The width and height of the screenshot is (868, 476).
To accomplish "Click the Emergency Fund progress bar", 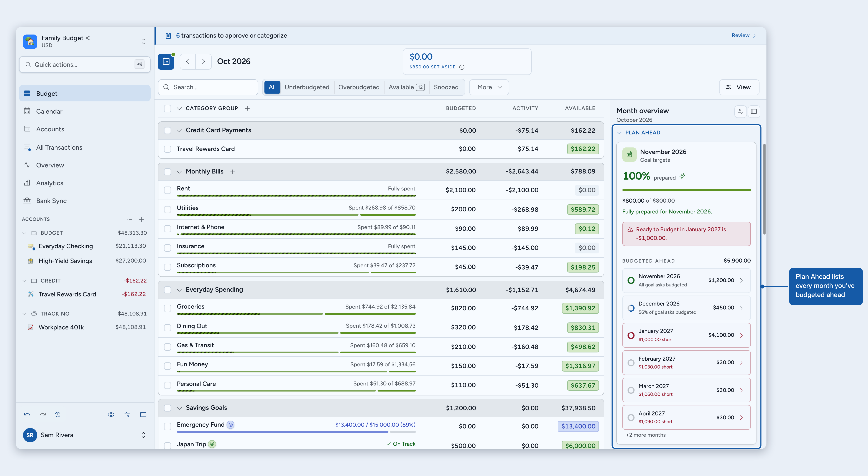I will pos(296,432).
